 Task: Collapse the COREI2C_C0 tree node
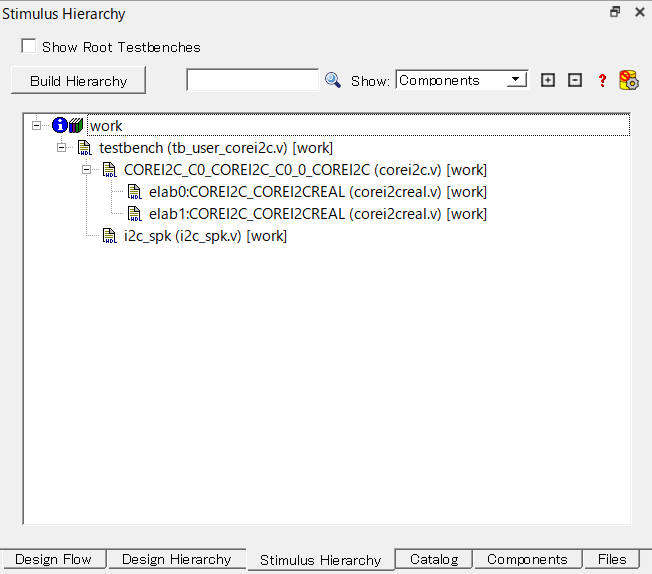87,170
